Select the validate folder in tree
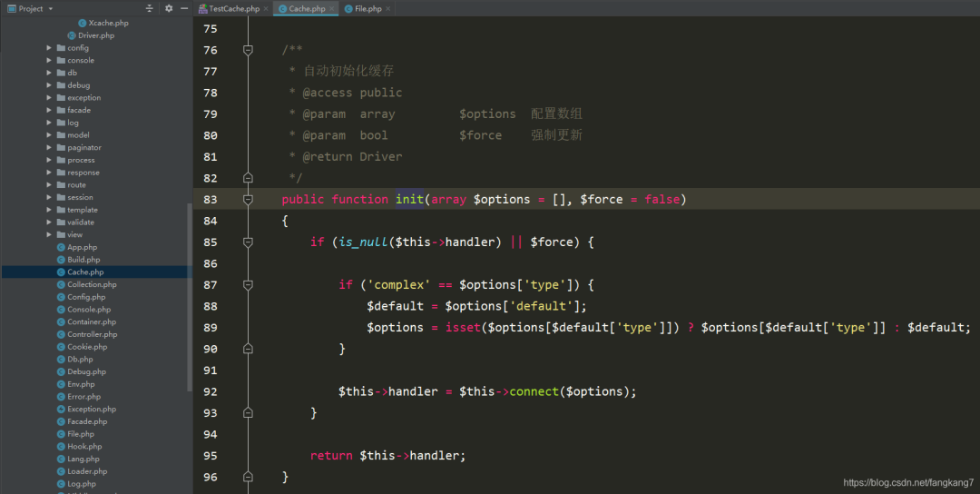This screenshot has height=494, width=980. click(81, 222)
